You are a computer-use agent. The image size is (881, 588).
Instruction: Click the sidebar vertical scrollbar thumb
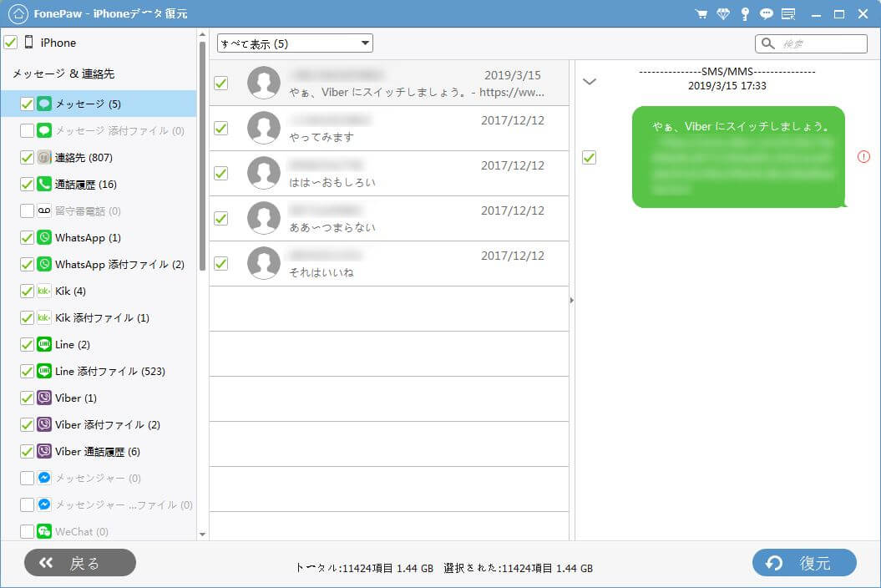(x=202, y=155)
